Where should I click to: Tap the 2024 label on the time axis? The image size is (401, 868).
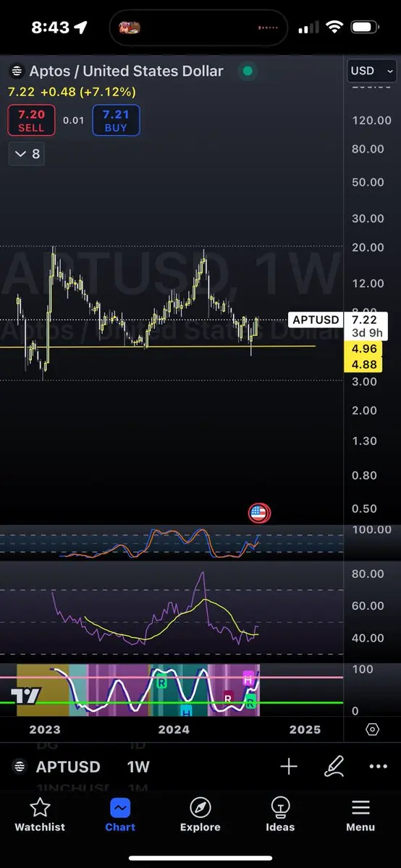tap(174, 729)
